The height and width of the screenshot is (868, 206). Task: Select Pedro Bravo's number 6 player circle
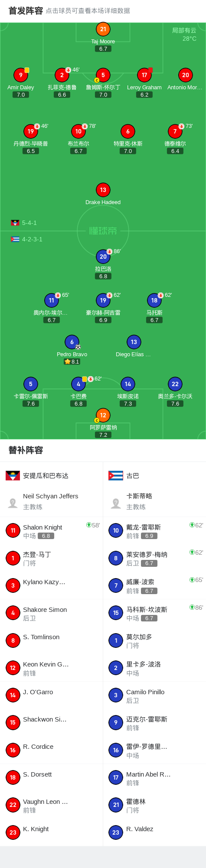pyautogui.click(x=72, y=342)
